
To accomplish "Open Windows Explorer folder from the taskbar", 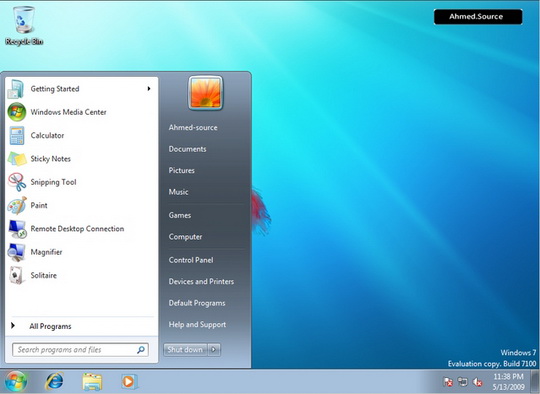I will tap(92, 382).
